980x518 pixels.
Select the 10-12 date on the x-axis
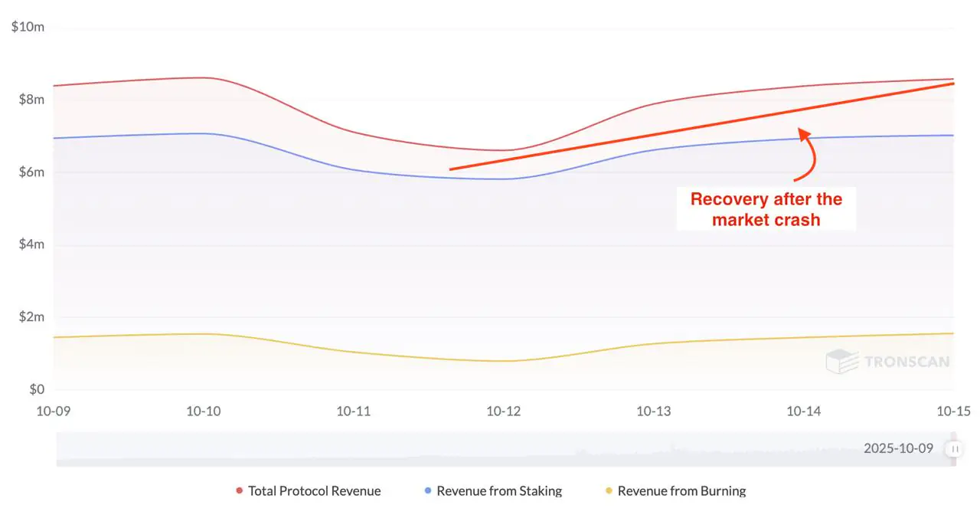[503, 411]
